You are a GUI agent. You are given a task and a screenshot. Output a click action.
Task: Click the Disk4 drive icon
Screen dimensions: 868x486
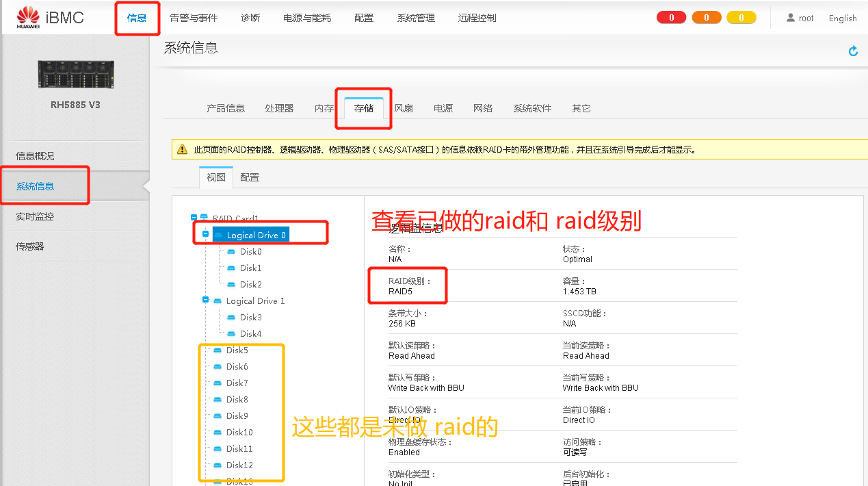pos(231,334)
